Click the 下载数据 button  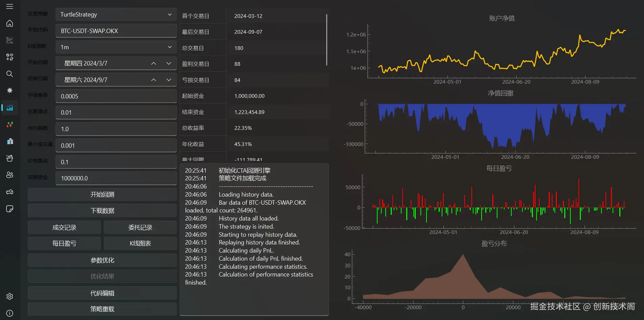click(102, 211)
